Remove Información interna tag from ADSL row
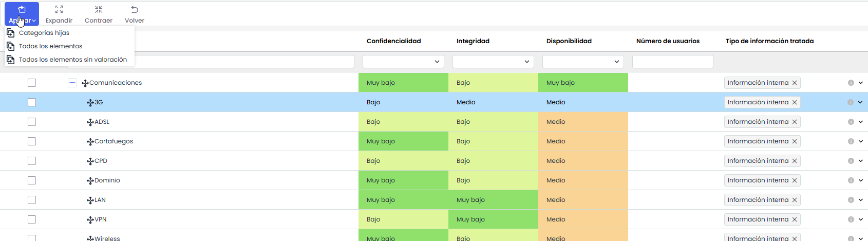The height and width of the screenshot is (241, 868). pos(795,122)
